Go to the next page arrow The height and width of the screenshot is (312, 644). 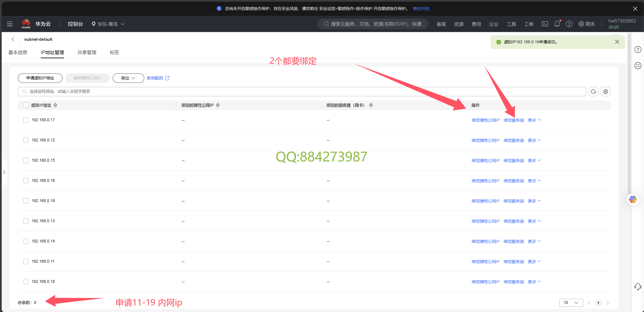pyautogui.click(x=608, y=303)
